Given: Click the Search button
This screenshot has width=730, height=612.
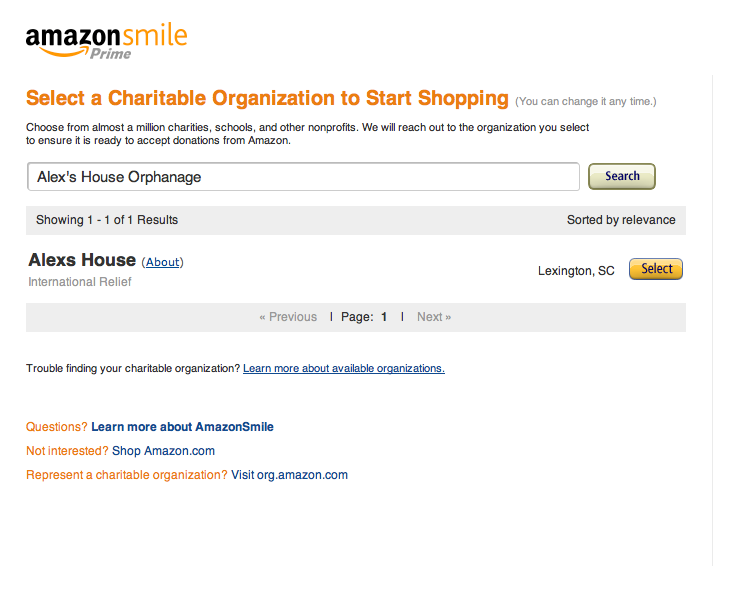Looking at the screenshot, I should (622, 176).
